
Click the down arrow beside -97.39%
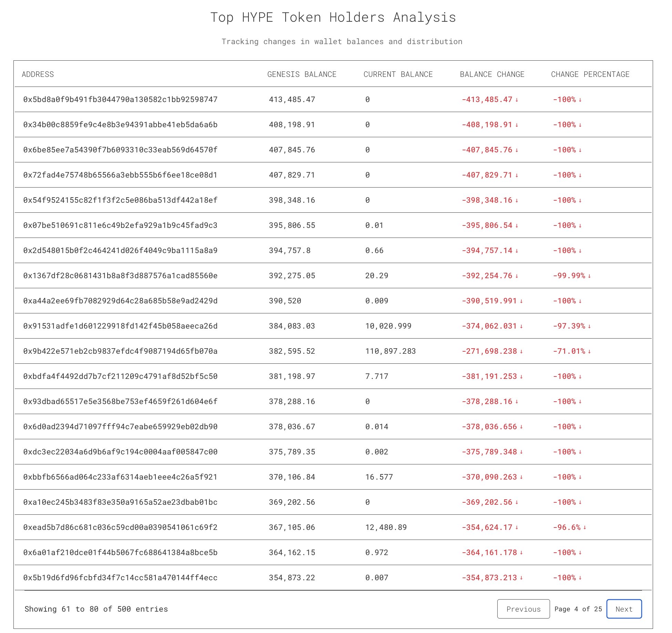589,326
